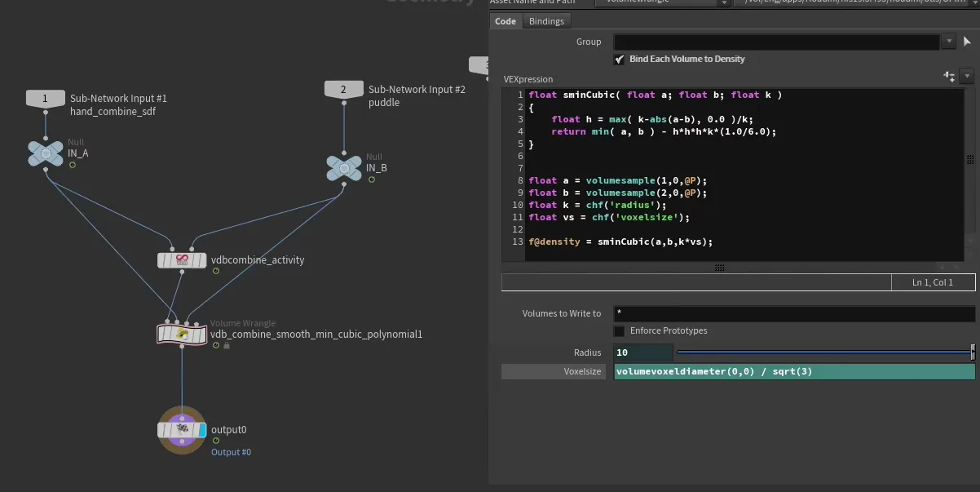The image size is (980, 492).
Task: Switch to the Bindings tab
Action: point(546,21)
